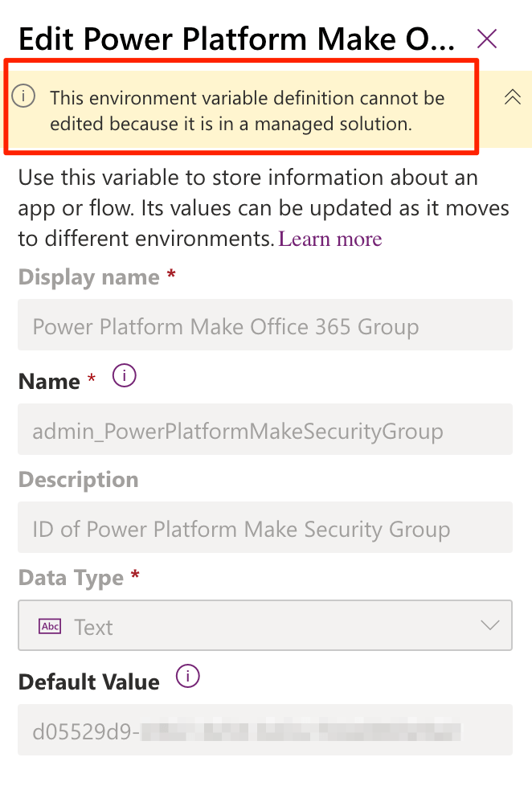Close the Edit Power Platform panel

click(486, 38)
